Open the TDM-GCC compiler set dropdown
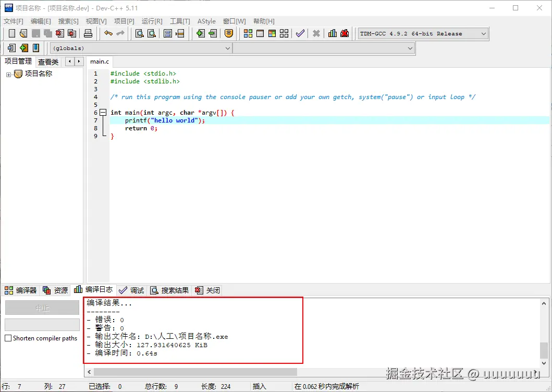552x392 pixels. 423,34
